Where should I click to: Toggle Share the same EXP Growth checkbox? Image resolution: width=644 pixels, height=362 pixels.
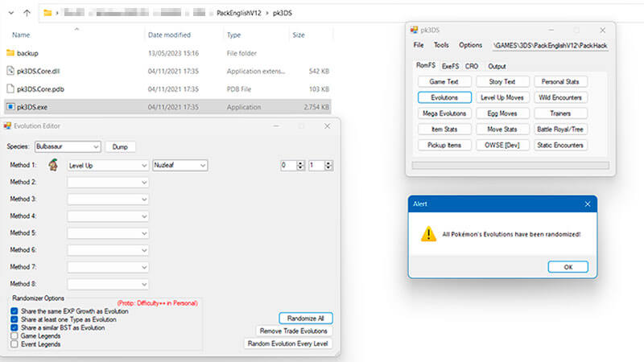point(14,311)
